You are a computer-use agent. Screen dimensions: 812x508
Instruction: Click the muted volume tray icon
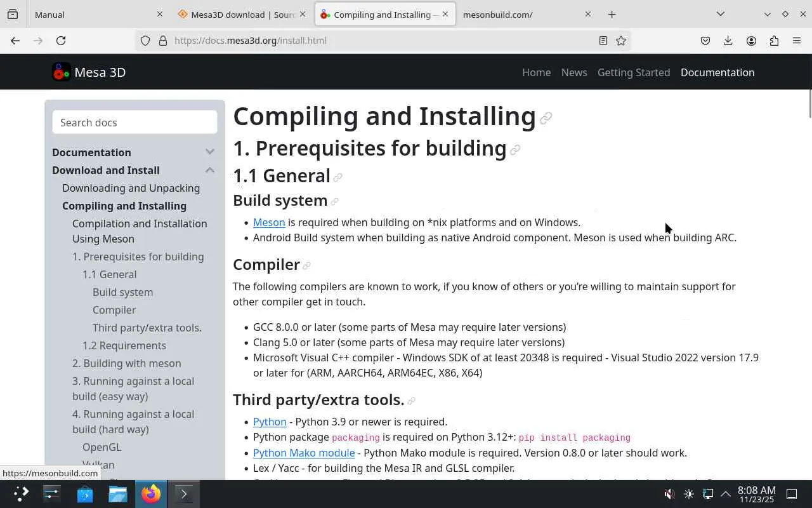[669, 494]
